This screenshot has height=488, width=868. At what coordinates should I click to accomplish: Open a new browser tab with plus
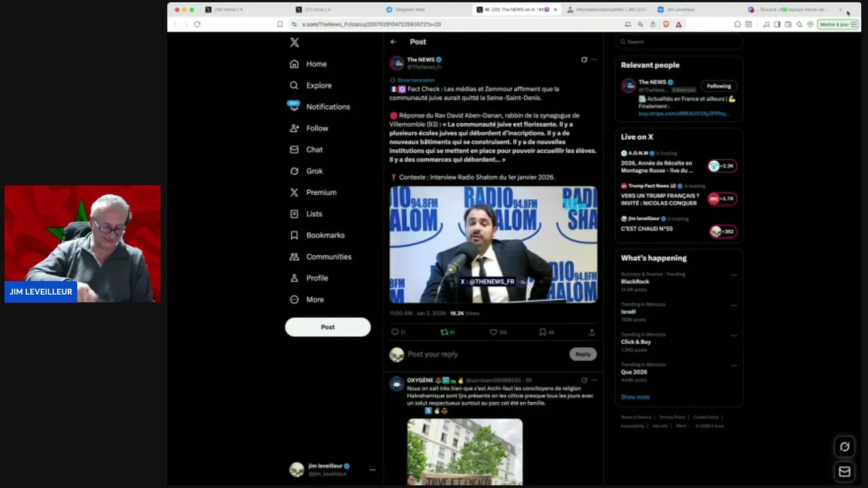pyautogui.click(x=840, y=9)
